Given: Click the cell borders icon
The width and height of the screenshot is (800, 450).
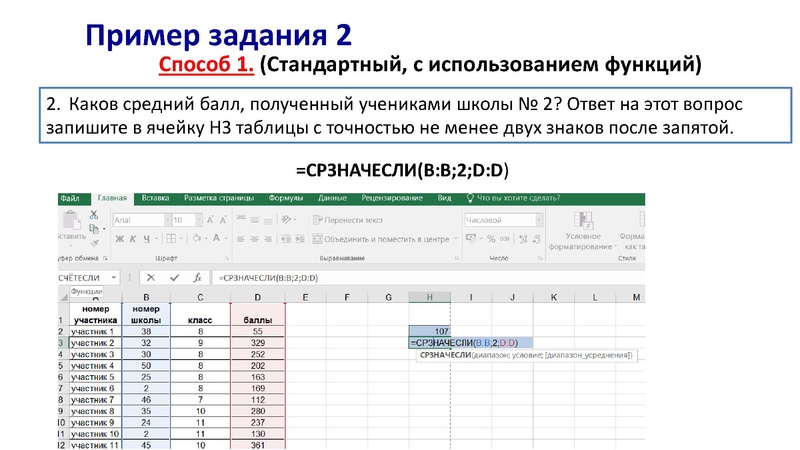Looking at the screenshot, I should (171, 239).
